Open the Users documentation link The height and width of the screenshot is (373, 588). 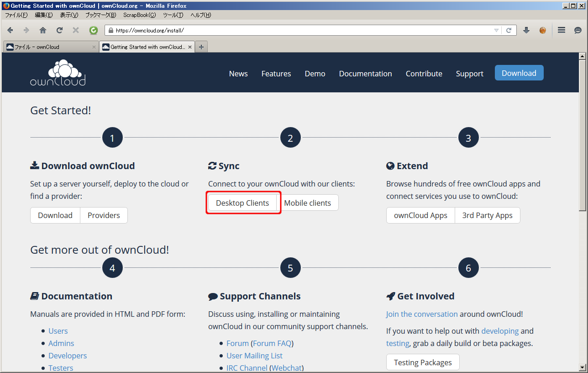(58, 331)
